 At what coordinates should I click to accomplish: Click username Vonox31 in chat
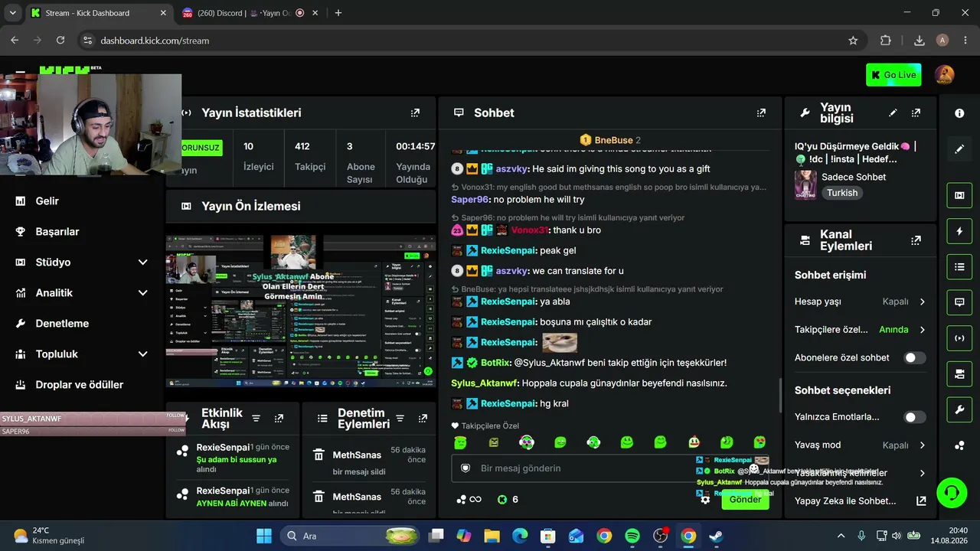pyautogui.click(x=530, y=230)
